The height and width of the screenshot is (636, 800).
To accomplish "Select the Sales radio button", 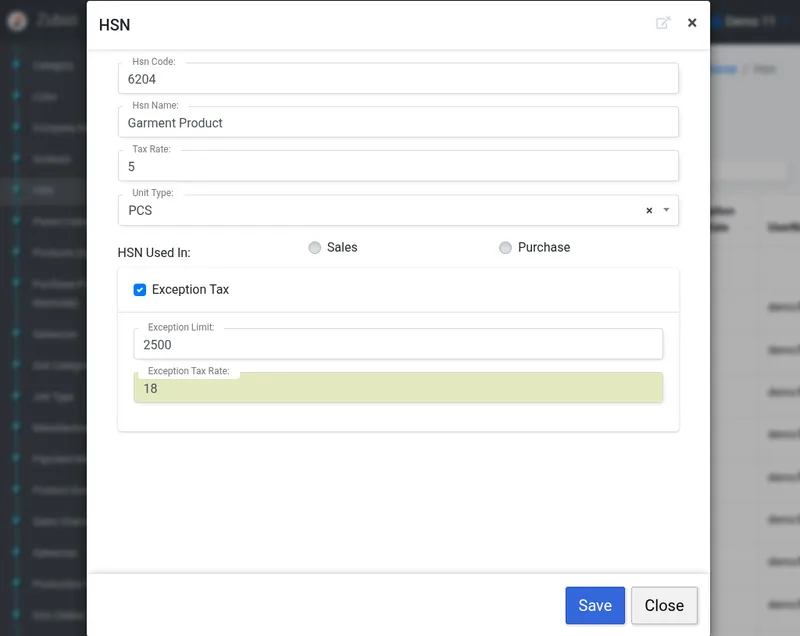I will tap(315, 248).
